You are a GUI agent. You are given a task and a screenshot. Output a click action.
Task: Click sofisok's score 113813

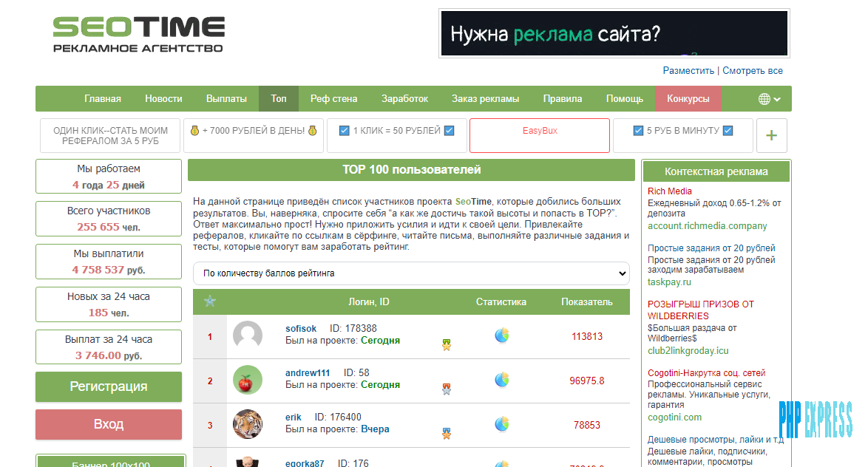pyautogui.click(x=587, y=336)
